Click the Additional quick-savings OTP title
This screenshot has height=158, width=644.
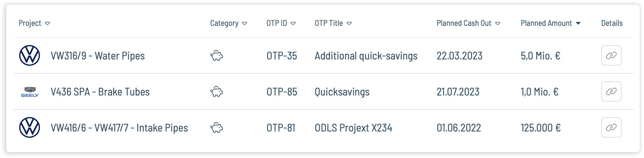click(366, 56)
